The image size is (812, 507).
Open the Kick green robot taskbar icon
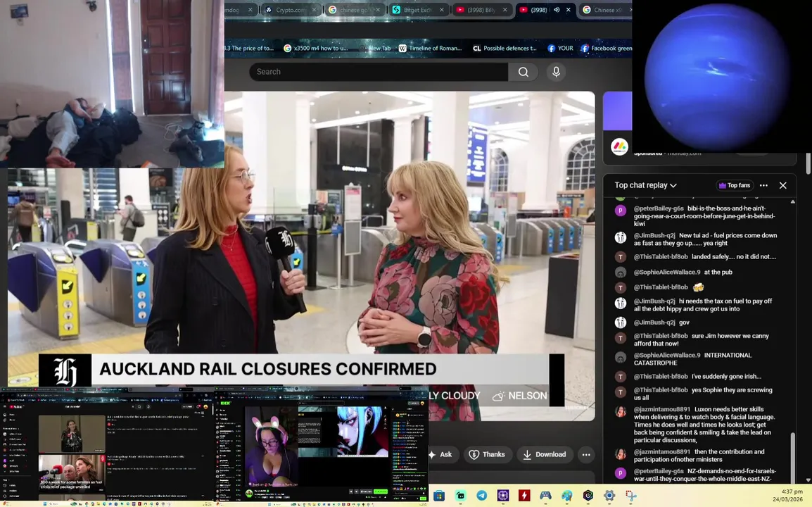460,496
